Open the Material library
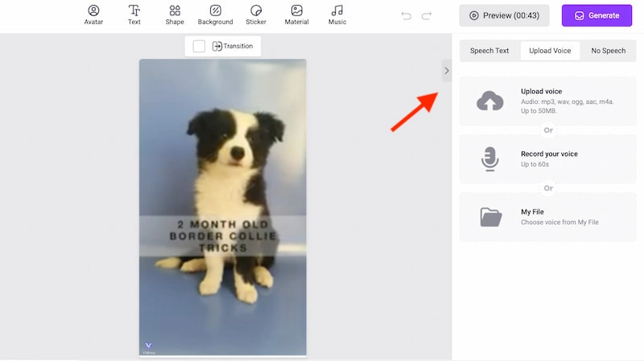Viewport: 644px width, 361px height. tap(296, 15)
